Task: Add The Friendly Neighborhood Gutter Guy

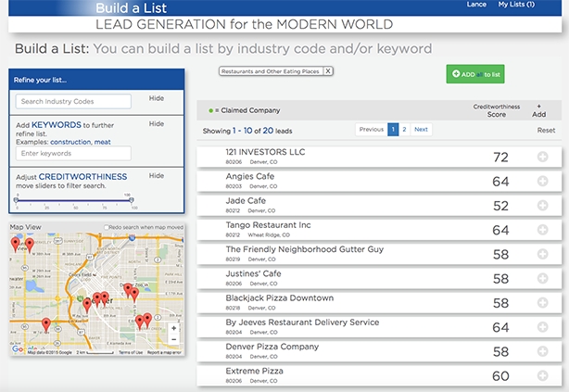Action: pos(542,254)
